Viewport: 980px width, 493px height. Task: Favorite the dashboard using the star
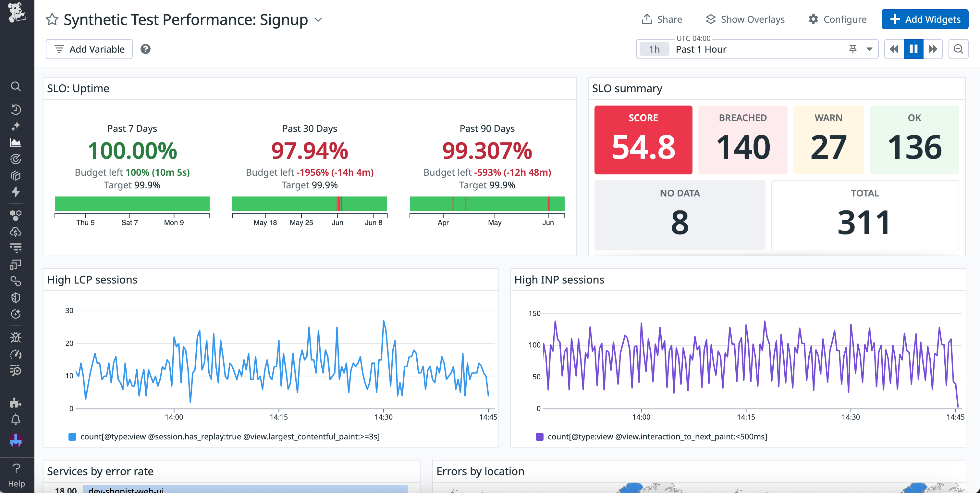(x=52, y=19)
